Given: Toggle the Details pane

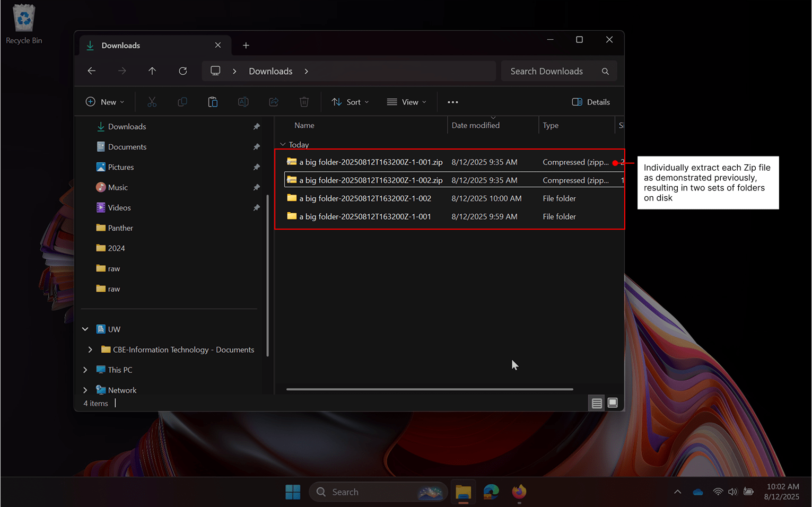Looking at the screenshot, I should (x=590, y=101).
